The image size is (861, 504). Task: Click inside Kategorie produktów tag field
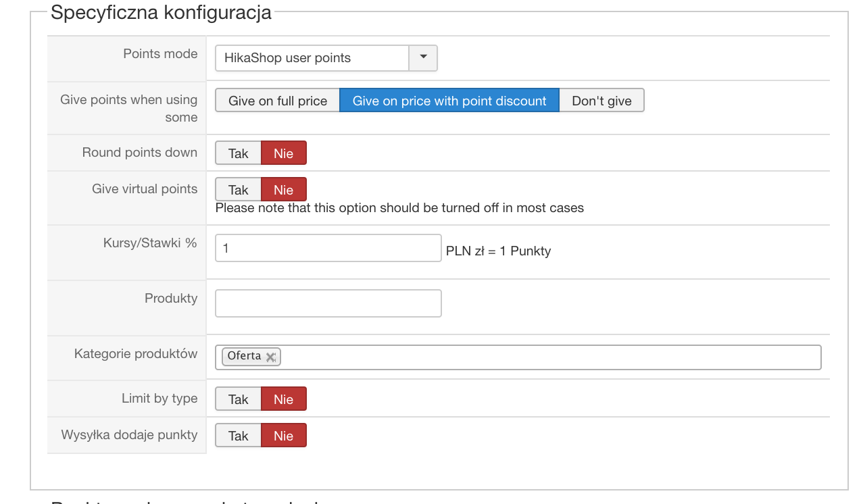click(x=541, y=357)
